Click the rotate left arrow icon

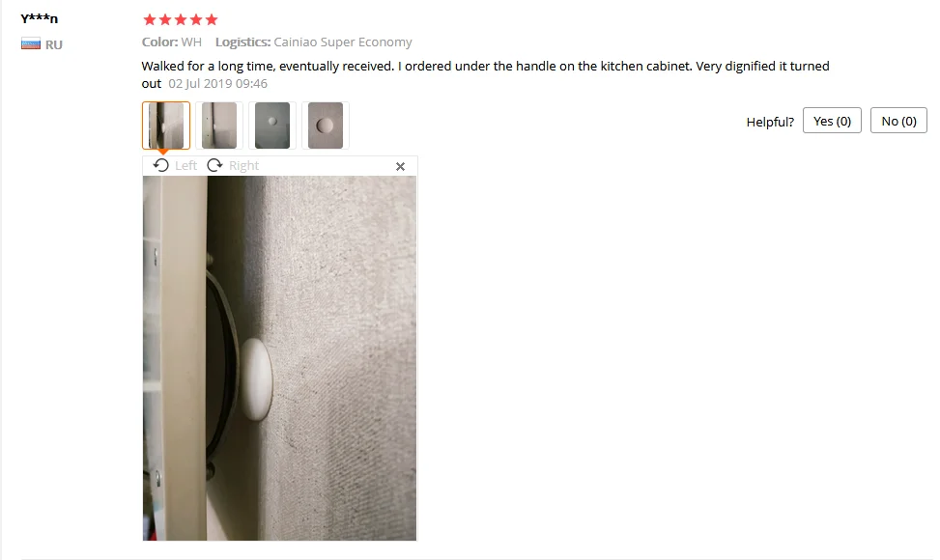160,165
